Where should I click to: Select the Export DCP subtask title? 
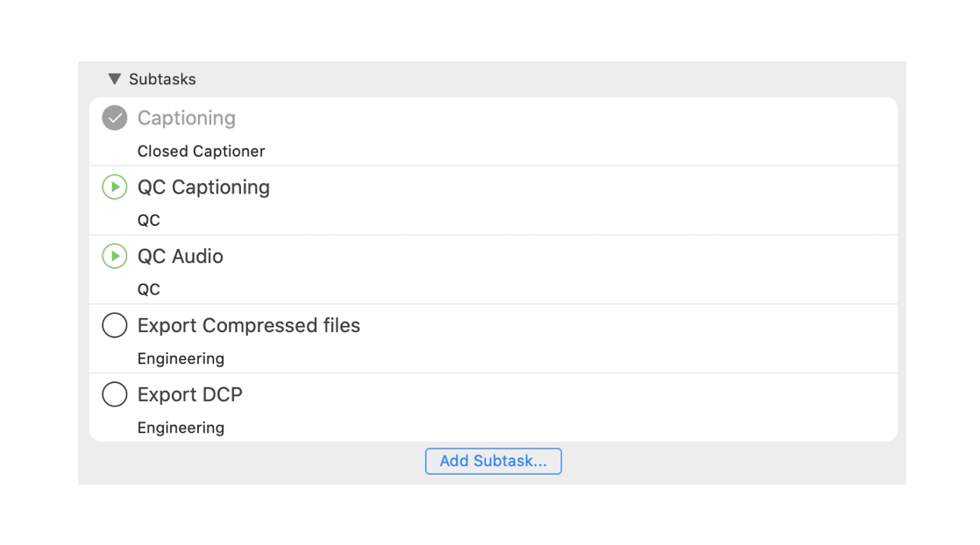click(190, 394)
